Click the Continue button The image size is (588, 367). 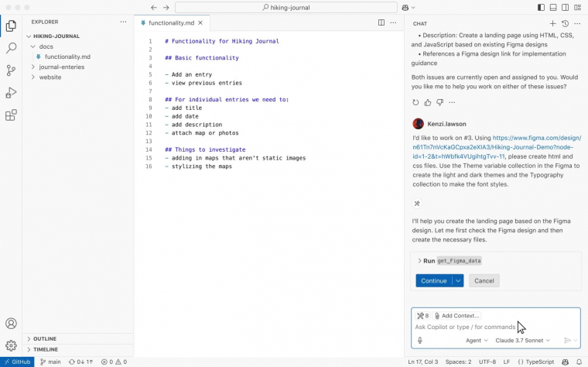point(434,281)
